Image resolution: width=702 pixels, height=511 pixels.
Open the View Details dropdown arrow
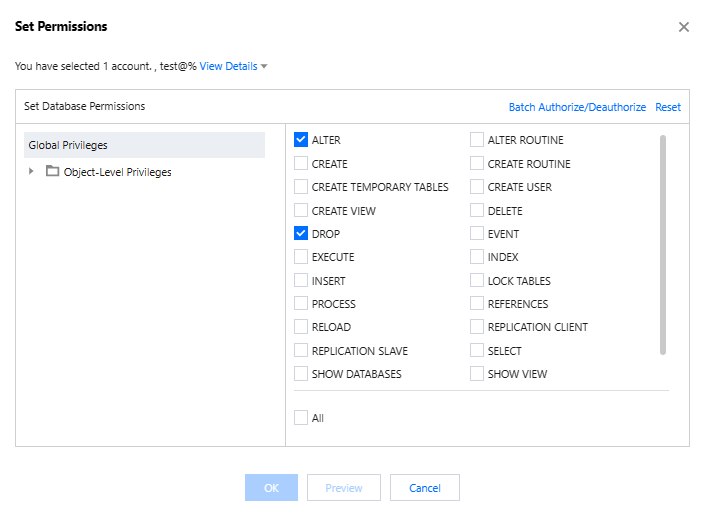coord(264,67)
